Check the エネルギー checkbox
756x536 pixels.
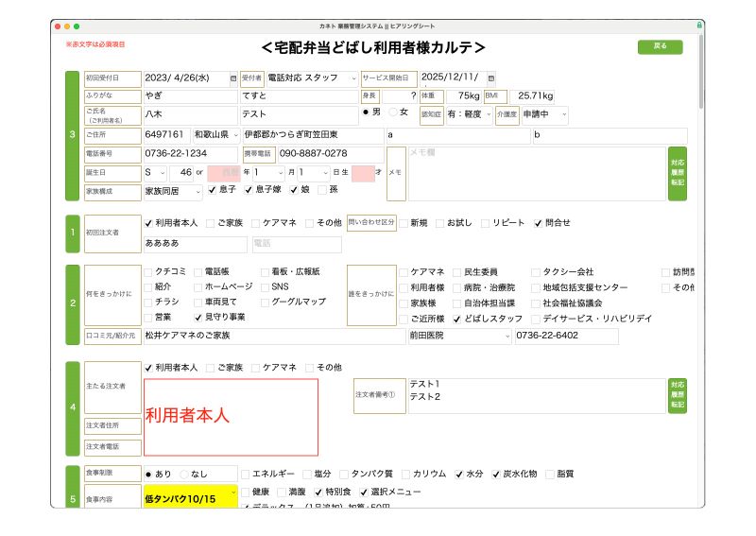[246, 475]
